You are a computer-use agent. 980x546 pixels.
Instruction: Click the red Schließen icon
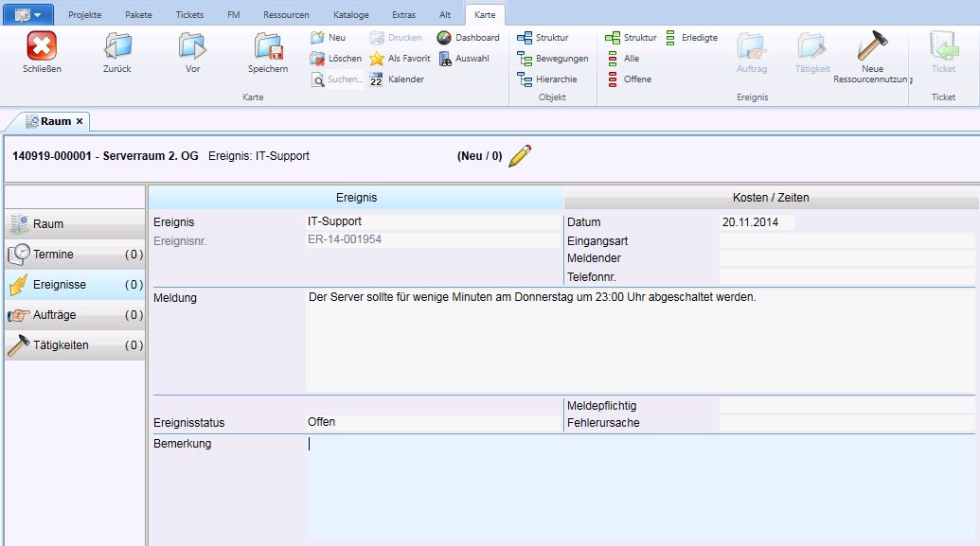(42, 46)
